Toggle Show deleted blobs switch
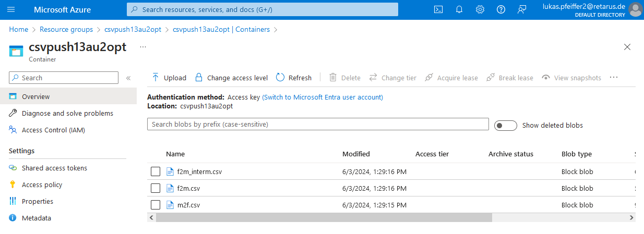 (505, 125)
